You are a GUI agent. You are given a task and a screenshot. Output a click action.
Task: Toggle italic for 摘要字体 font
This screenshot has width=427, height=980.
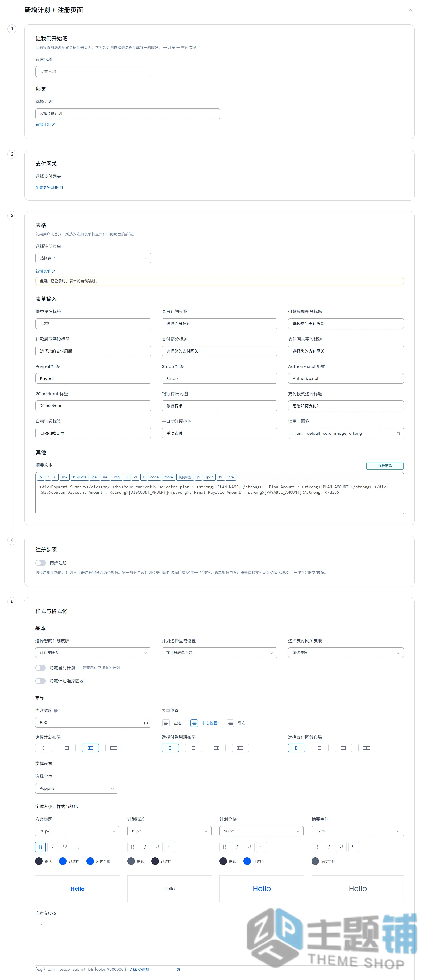point(329,847)
